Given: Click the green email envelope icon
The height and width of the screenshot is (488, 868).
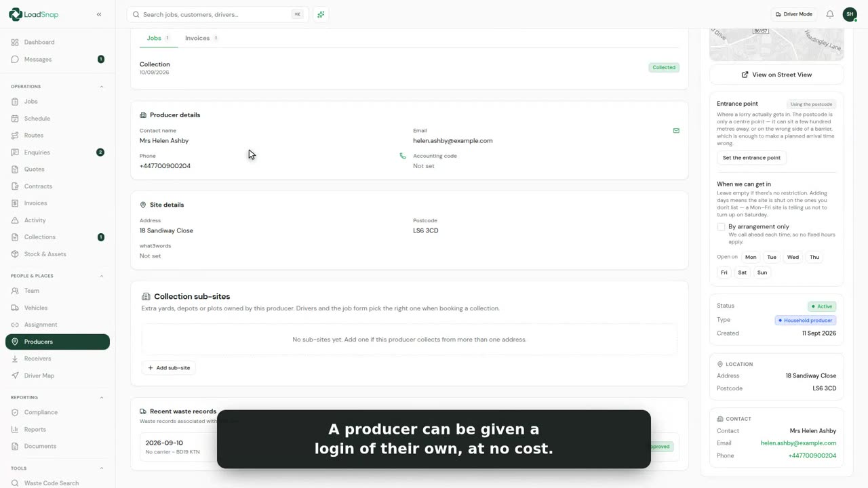Looking at the screenshot, I should pos(676,130).
